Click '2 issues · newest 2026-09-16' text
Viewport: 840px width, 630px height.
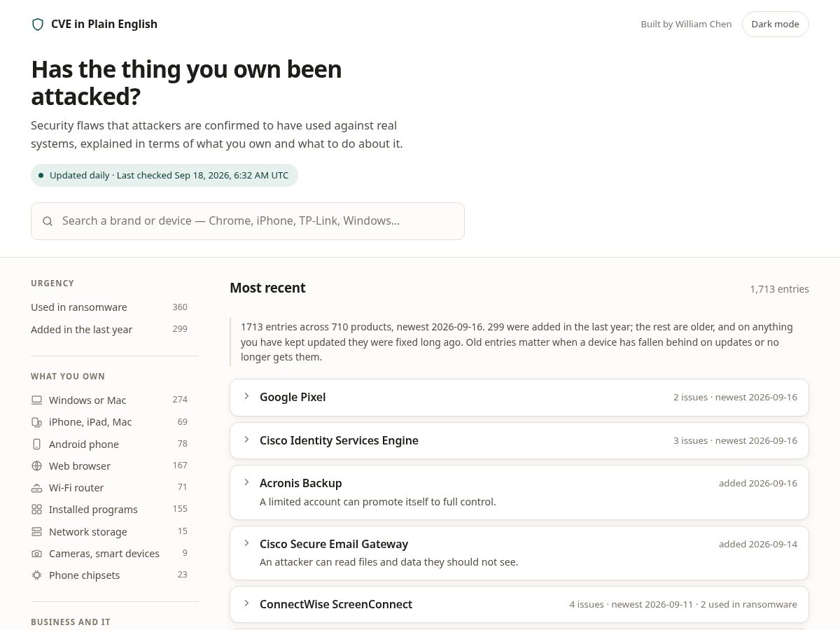pyautogui.click(x=735, y=398)
